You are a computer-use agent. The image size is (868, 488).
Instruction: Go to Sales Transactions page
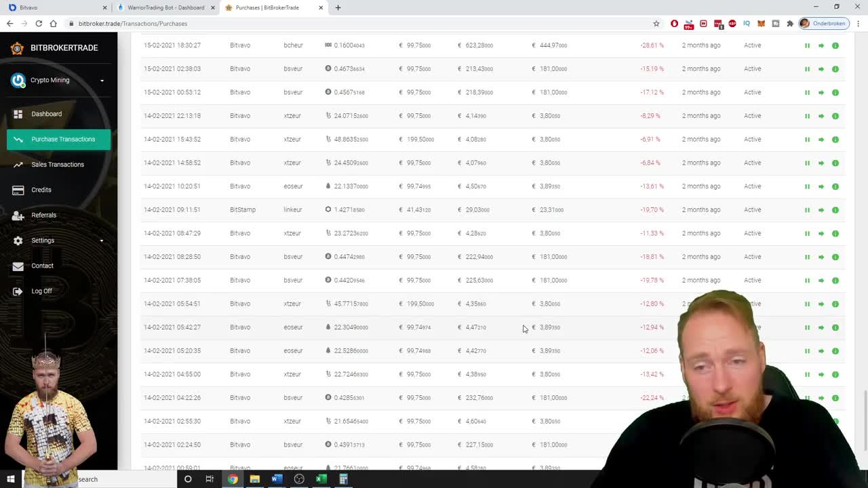coord(57,164)
